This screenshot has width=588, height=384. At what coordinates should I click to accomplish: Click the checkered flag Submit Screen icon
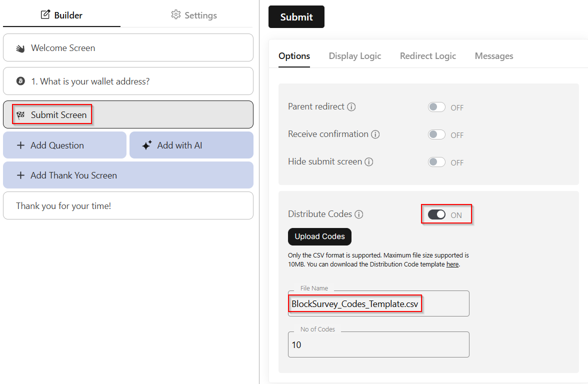20,115
